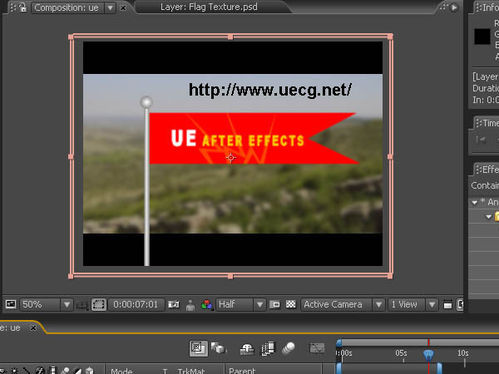Viewport: 499px width, 374px height.
Task: Click the Show Last Snapshot person icon
Action: 190,304
